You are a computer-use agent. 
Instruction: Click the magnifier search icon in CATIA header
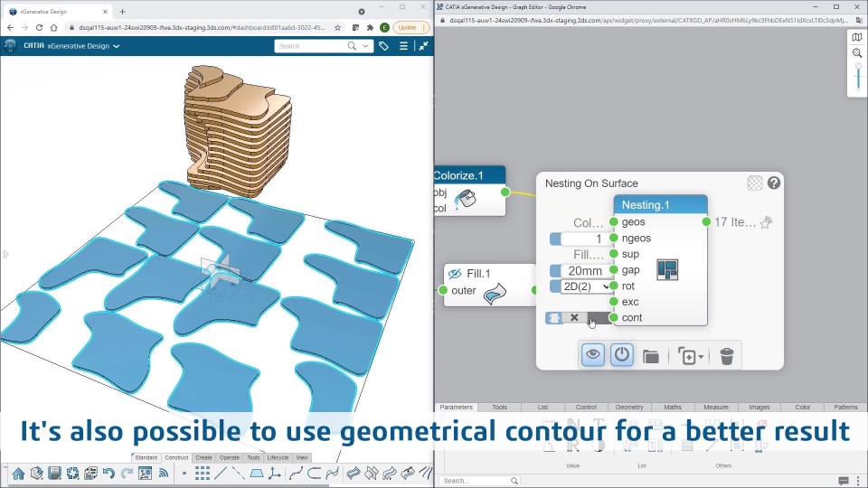point(352,46)
